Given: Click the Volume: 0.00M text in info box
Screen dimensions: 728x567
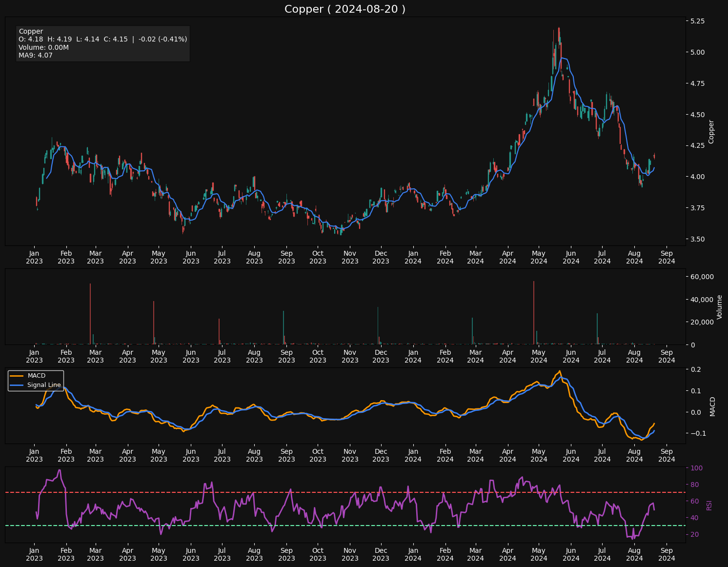Looking at the screenshot, I should 43,47.
